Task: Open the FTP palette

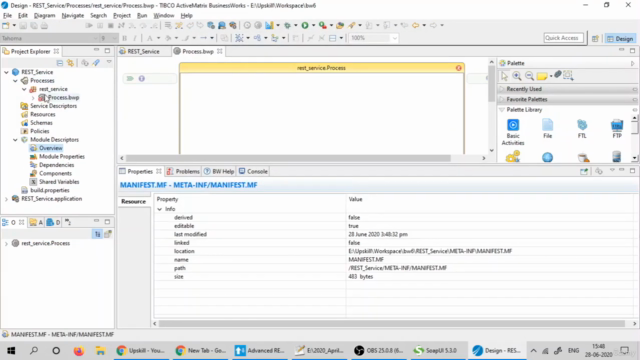Action: pyautogui.click(x=617, y=129)
